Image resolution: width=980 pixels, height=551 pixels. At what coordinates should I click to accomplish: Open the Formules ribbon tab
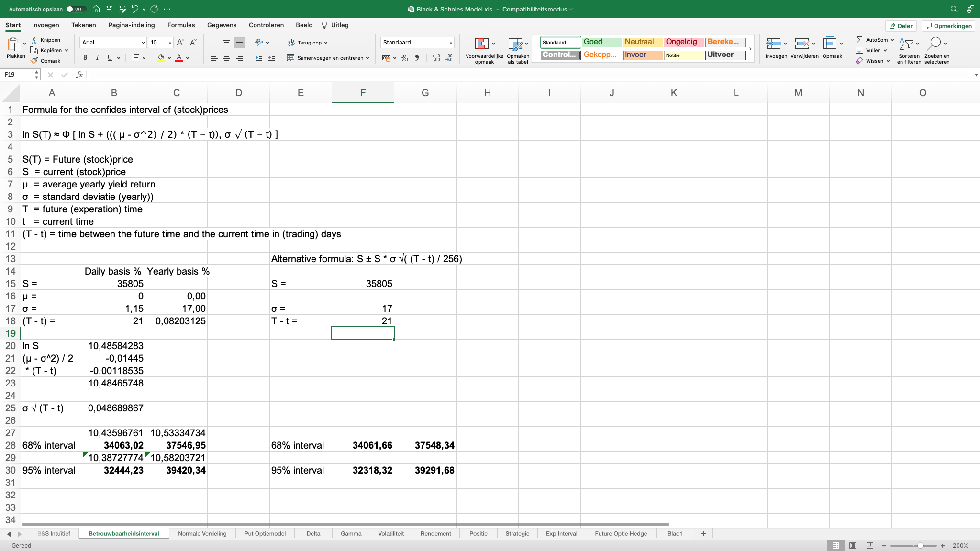[181, 25]
